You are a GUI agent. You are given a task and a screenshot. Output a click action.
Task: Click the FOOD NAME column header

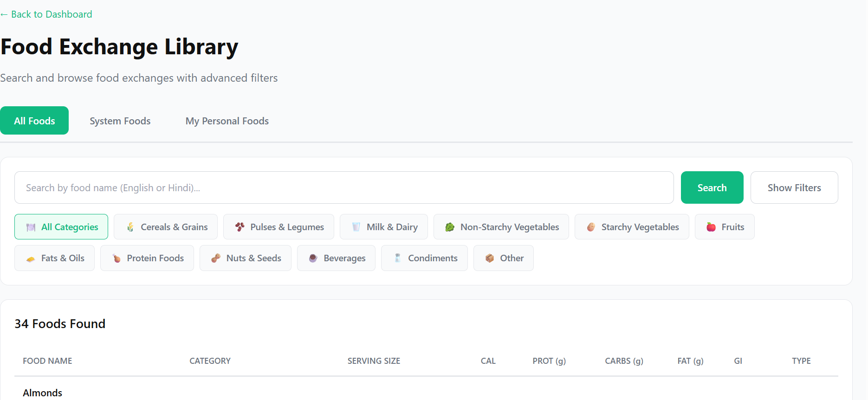coord(47,361)
